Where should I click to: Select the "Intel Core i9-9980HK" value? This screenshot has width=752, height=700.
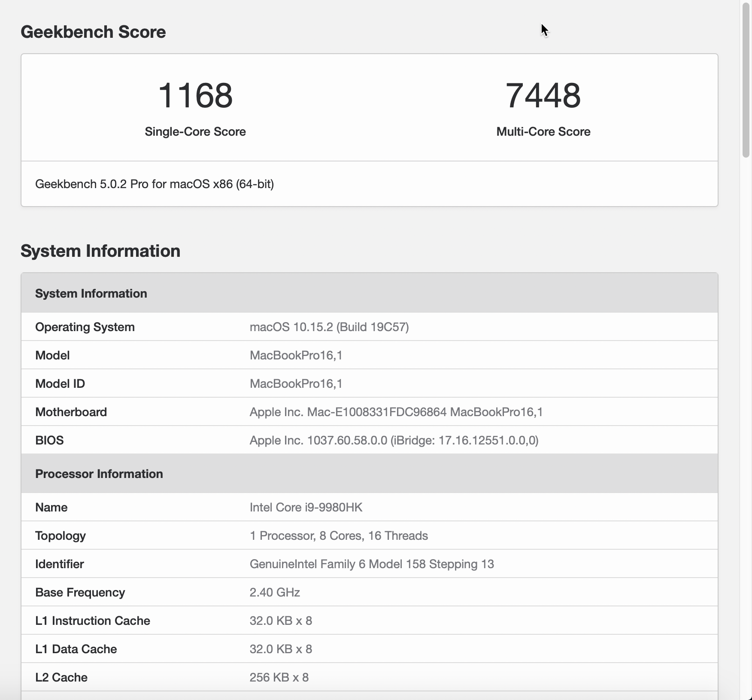(x=306, y=508)
